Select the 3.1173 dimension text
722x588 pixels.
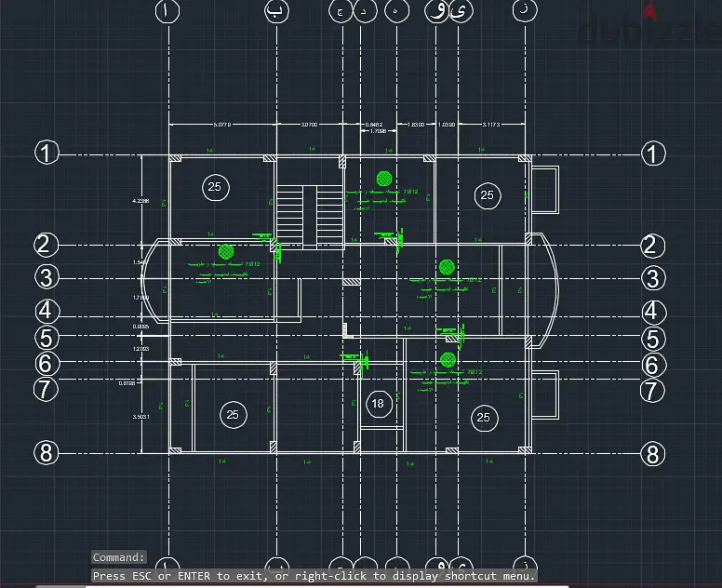tap(491, 125)
